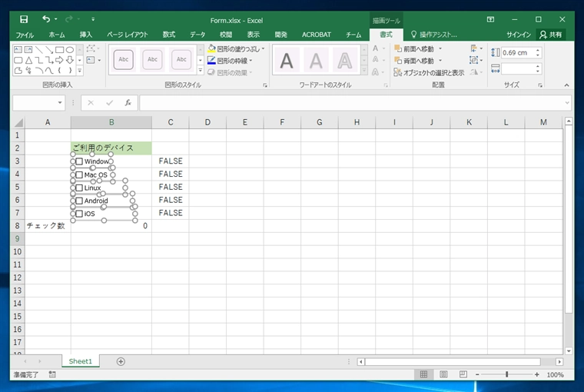Open the 挿入 (Insert) tab
The image size is (584, 392).
coord(86,35)
